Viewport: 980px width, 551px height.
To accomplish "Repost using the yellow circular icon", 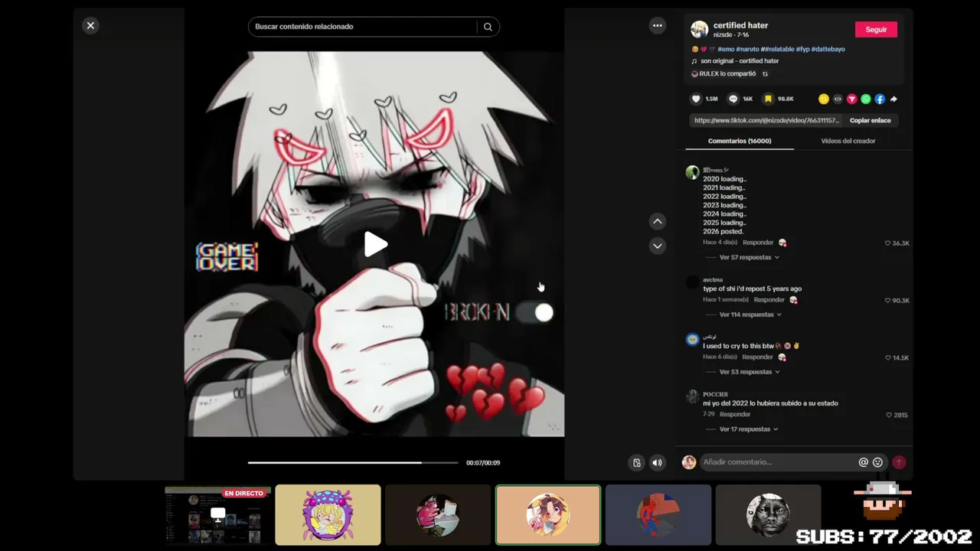I will (824, 99).
